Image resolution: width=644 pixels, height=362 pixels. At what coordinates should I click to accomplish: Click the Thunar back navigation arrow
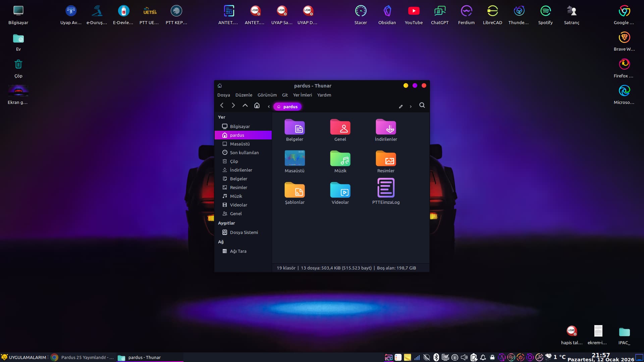coord(222,105)
